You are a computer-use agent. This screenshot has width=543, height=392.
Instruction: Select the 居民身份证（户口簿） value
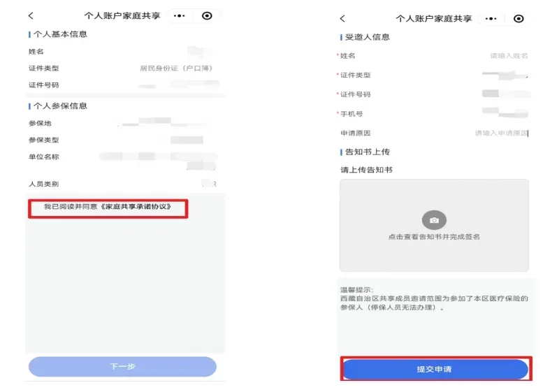[176, 68]
